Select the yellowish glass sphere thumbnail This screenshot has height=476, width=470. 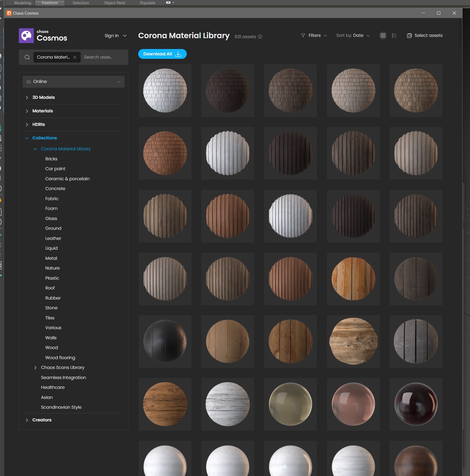click(290, 404)
